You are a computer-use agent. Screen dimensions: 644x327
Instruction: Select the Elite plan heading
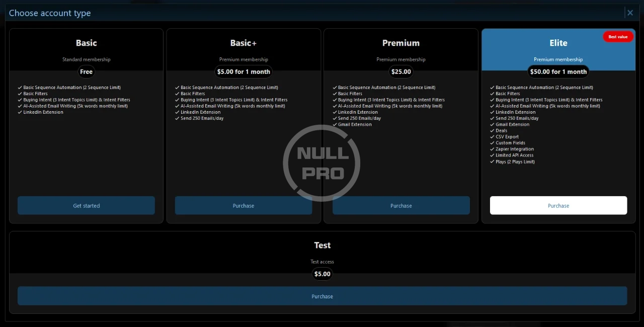[x=558, y=43]
